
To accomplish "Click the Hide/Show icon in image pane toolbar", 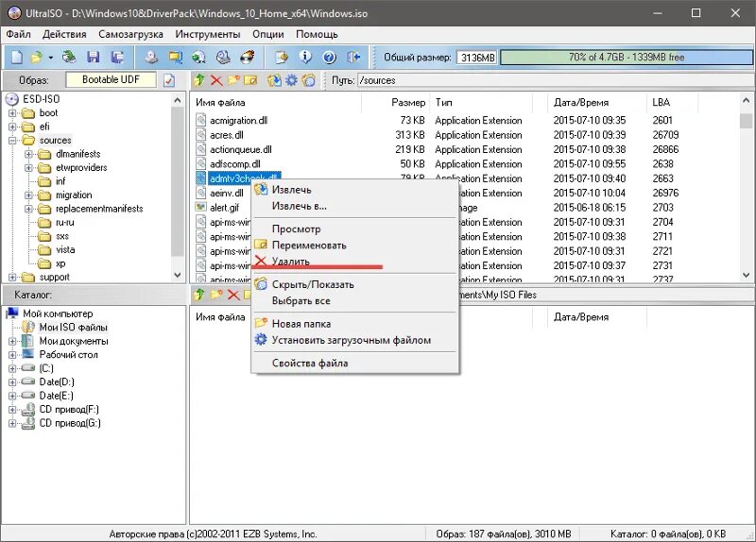I will pos(309,80).
